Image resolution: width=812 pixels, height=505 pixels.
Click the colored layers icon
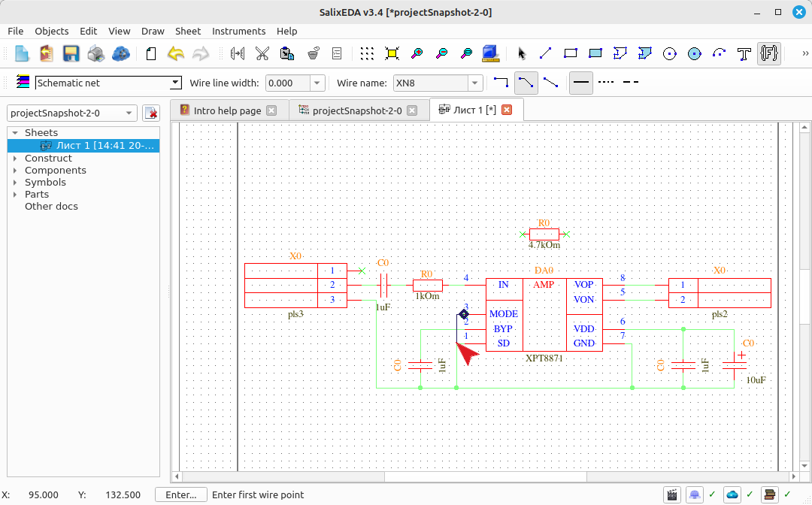click(23, 82)
